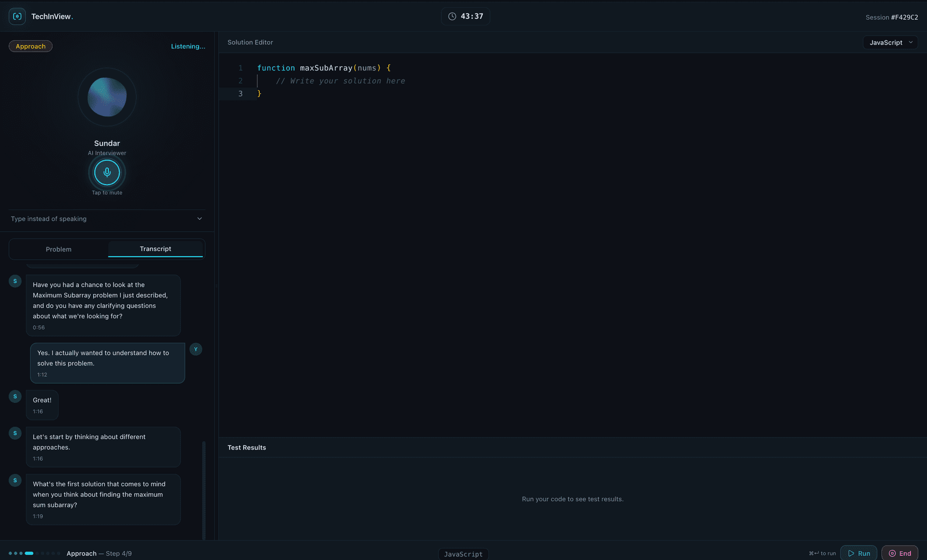
Task: Click the 'function maxSubArray(nums)' code line
Action: click(324, 68)
